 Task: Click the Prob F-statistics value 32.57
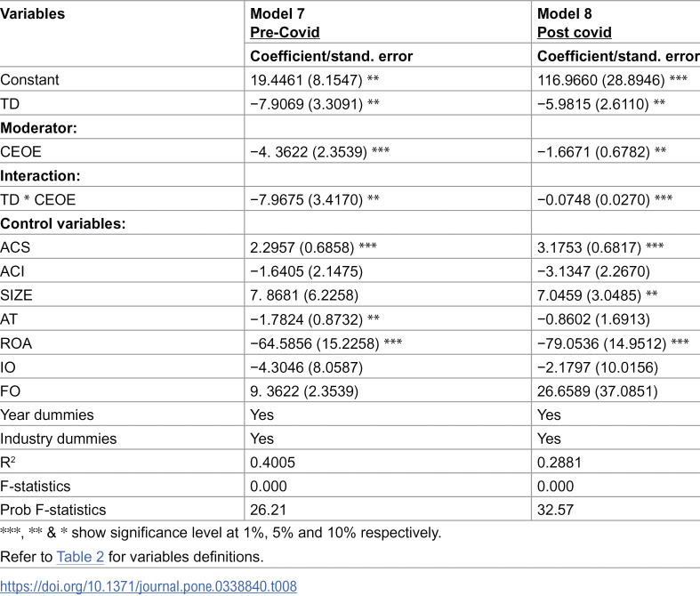[555, 510]
